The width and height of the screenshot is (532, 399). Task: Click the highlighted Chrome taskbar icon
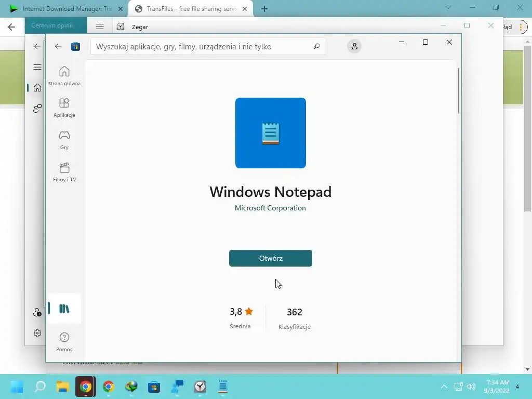click(x=86, y=387)
